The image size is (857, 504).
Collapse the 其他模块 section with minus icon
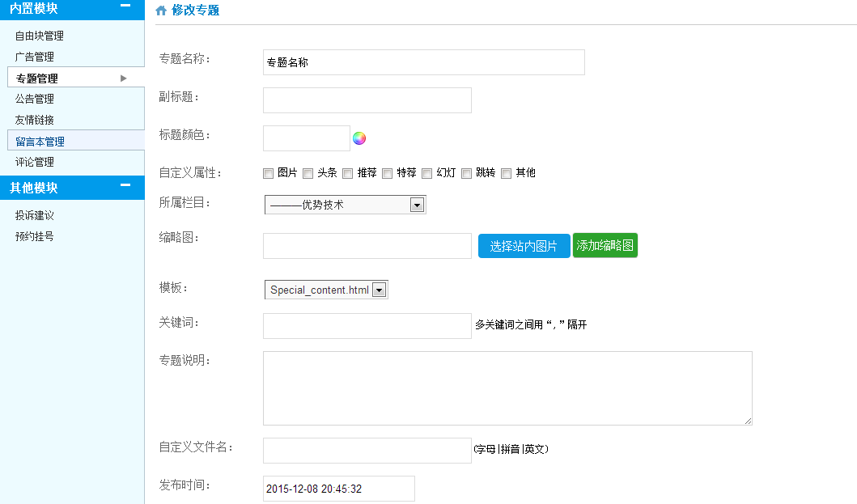125,186
